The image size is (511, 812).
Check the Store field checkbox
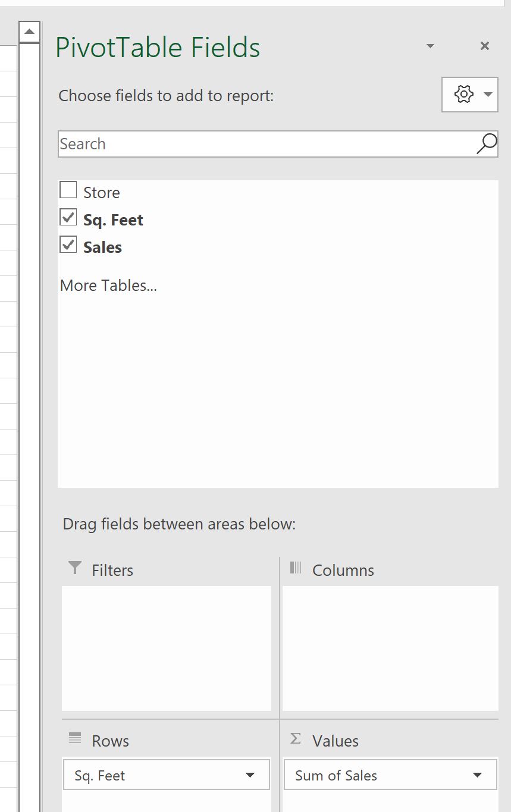(68, 190)
